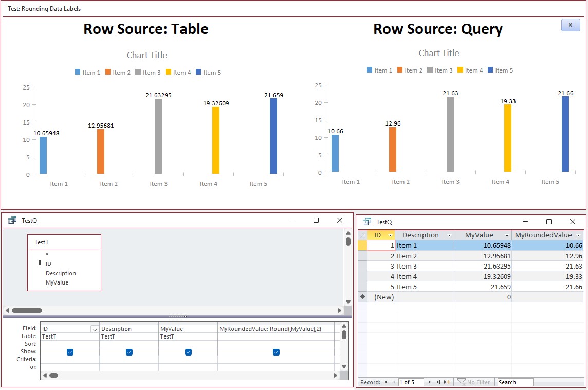The height and width of the screenshot is (390, 588).
Task: Click the Item 3 legend entry in Table chart
Action: (x=148, y=73)
